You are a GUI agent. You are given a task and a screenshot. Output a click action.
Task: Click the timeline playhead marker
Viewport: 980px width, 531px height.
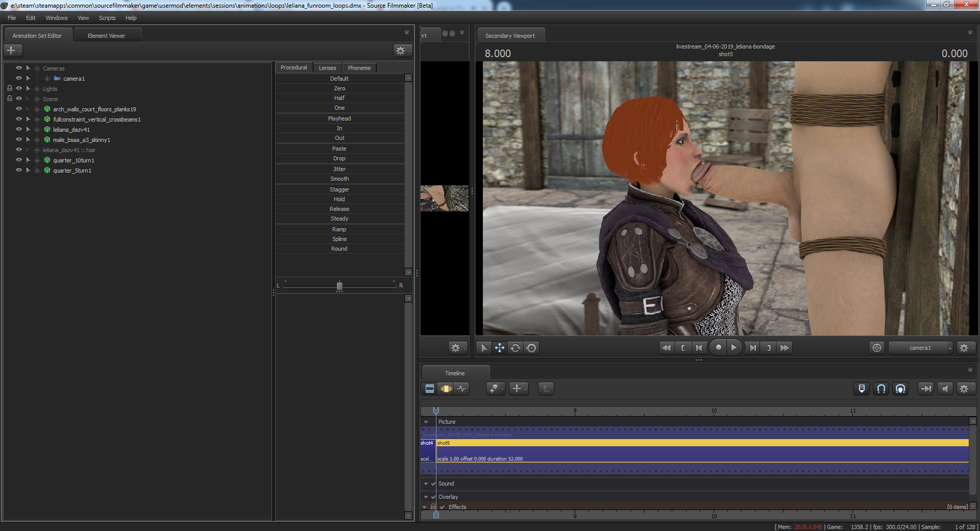(x=436, y=411)
